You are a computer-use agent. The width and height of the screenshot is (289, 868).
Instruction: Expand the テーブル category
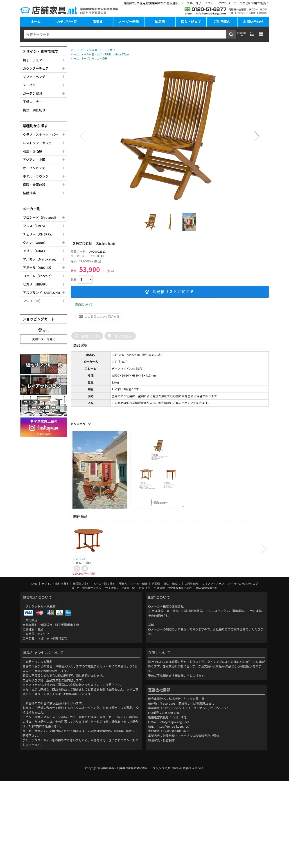pos(63,85)
